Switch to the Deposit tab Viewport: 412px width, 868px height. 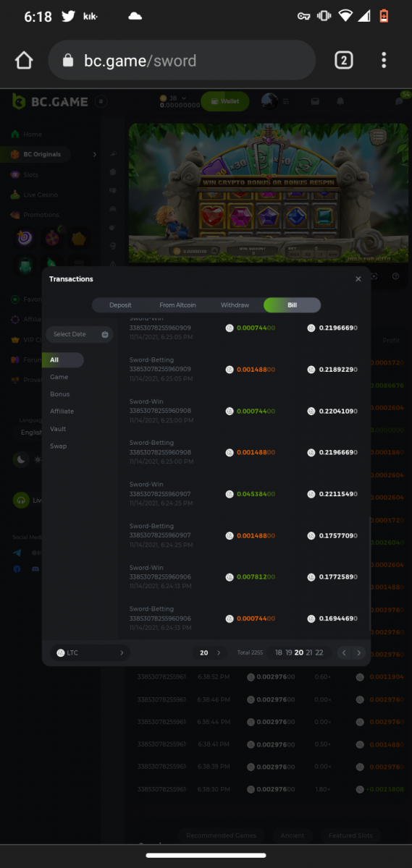(120, 305)
